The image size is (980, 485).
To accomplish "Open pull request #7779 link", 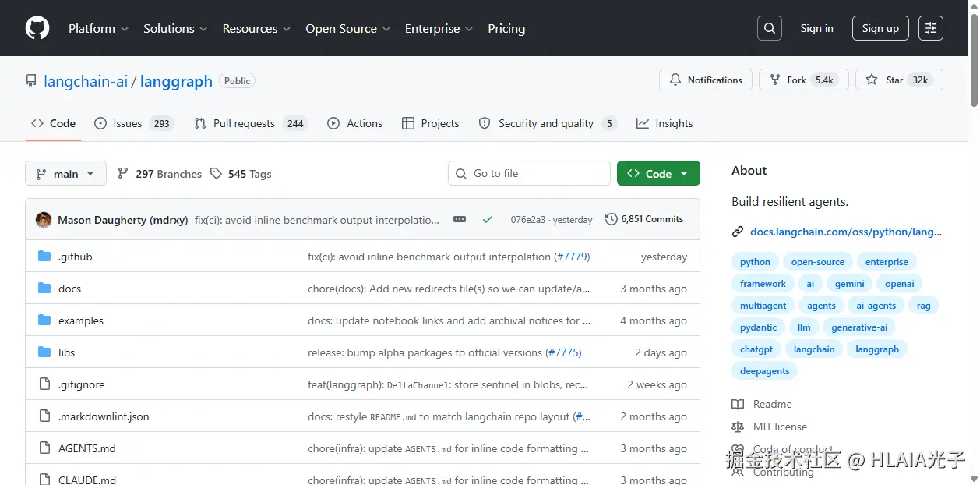I will (572, 257).
